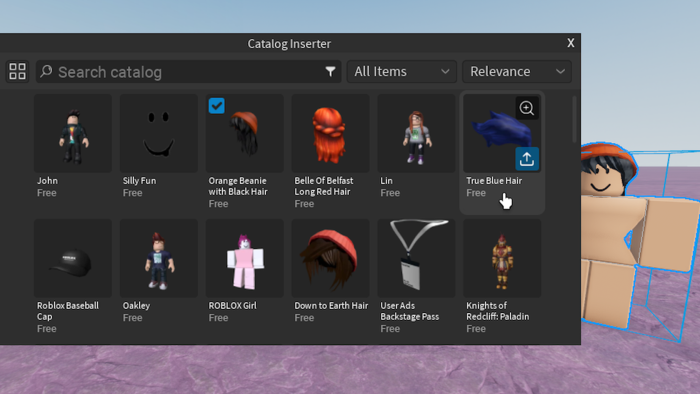Click the Free price under True Blue Hair
The width and height of the screenshot is (700, 394).
(476, 193)
